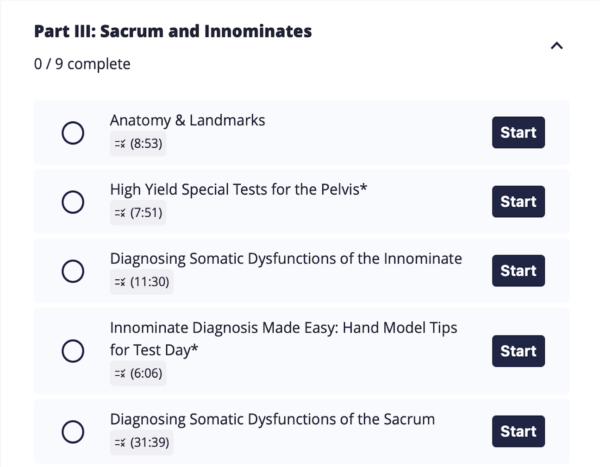The height and width of the screenshot is (467, 600).
Task: Start Innominate Diagnosis Made Easy lesson
Action: click(x=518, y=351)
